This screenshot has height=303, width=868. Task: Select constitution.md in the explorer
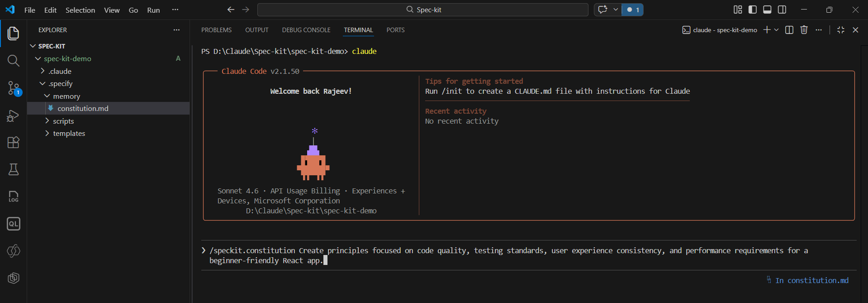point(83,108)
